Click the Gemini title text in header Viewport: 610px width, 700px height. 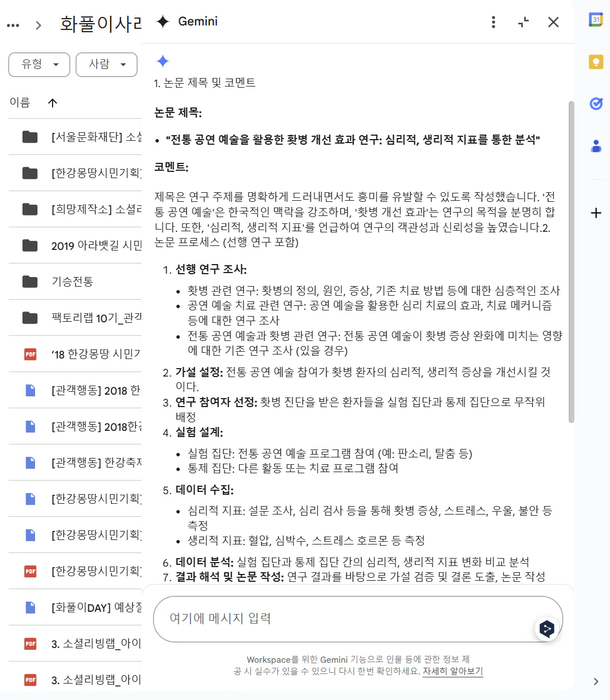click(198, 21)
